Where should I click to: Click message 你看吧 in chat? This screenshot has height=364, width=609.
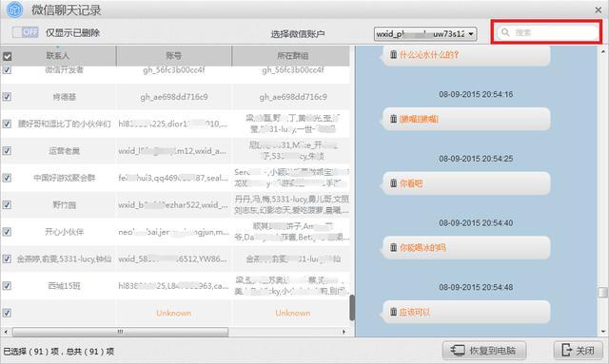(x=411, y=183)
